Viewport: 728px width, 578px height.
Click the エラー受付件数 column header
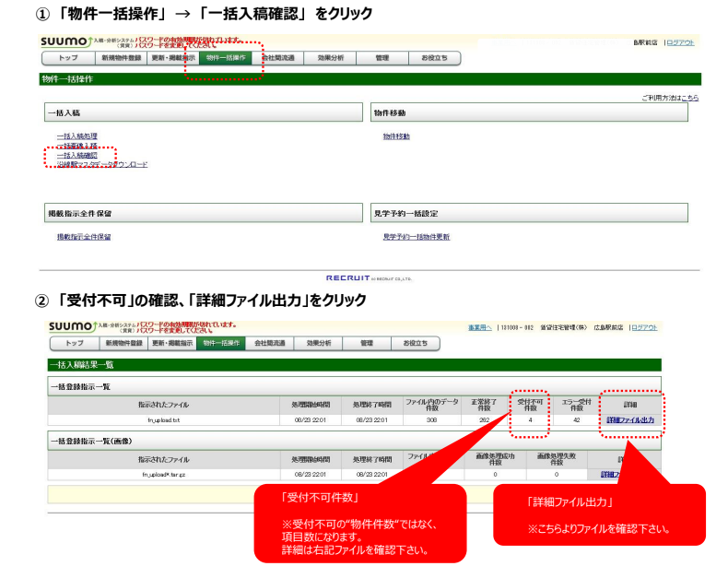pyautogui.click(x=576, y=405)
